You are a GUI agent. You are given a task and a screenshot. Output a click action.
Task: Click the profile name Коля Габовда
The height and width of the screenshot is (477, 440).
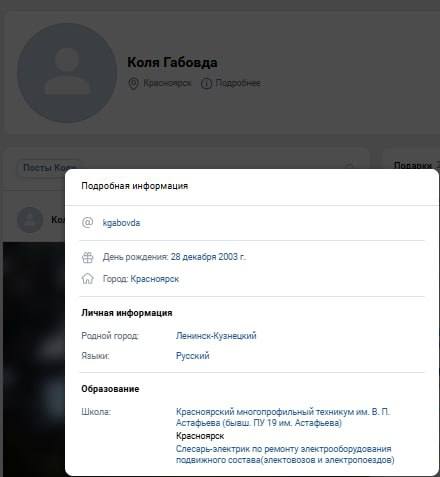pyautogui.click(x=172, y=62)
